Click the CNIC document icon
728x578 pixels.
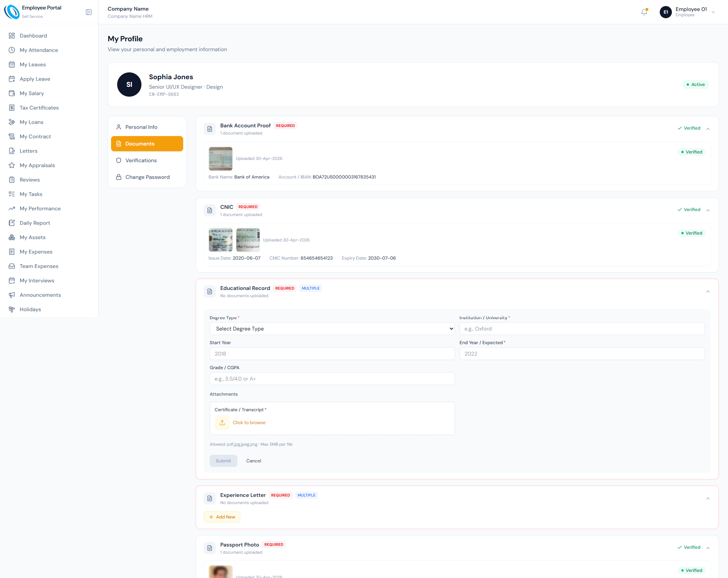(210, 210)
